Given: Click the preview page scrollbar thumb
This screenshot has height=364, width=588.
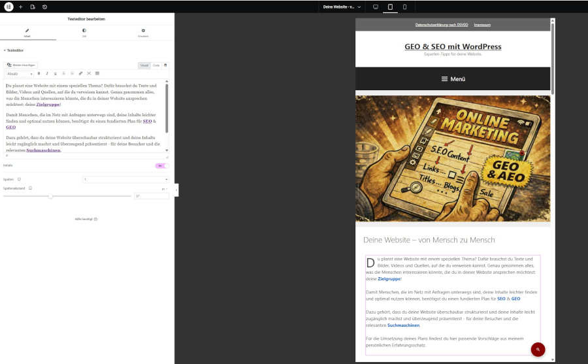Looking at the screenshot, I should (x=552, y=58).
